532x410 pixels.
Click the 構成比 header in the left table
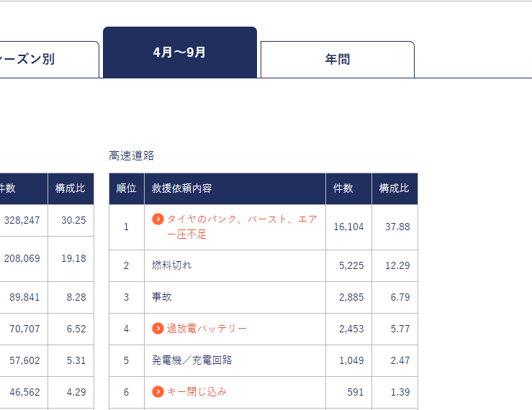71,188
